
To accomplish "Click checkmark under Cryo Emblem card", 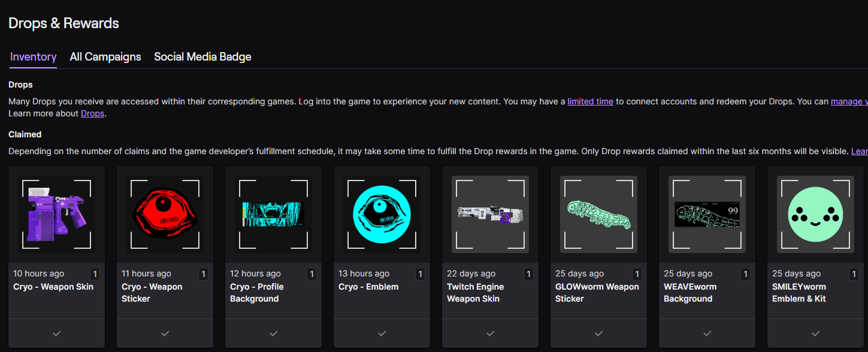I will pyautogui.click(x=382, y=333).
